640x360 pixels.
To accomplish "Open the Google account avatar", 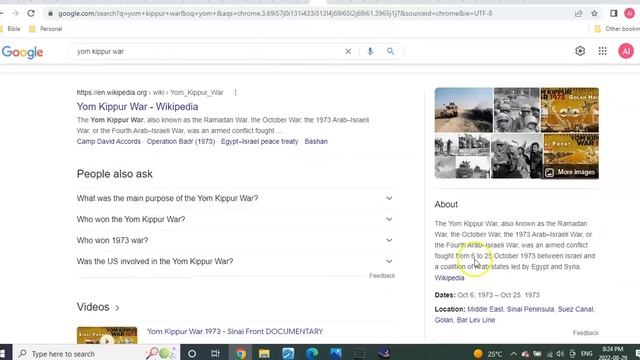I will [626, 51].
